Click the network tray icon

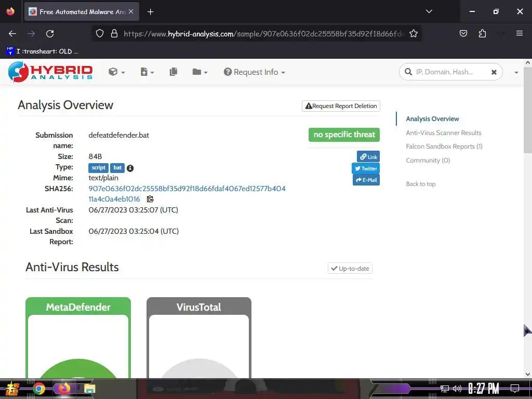(x=445, y=389)
